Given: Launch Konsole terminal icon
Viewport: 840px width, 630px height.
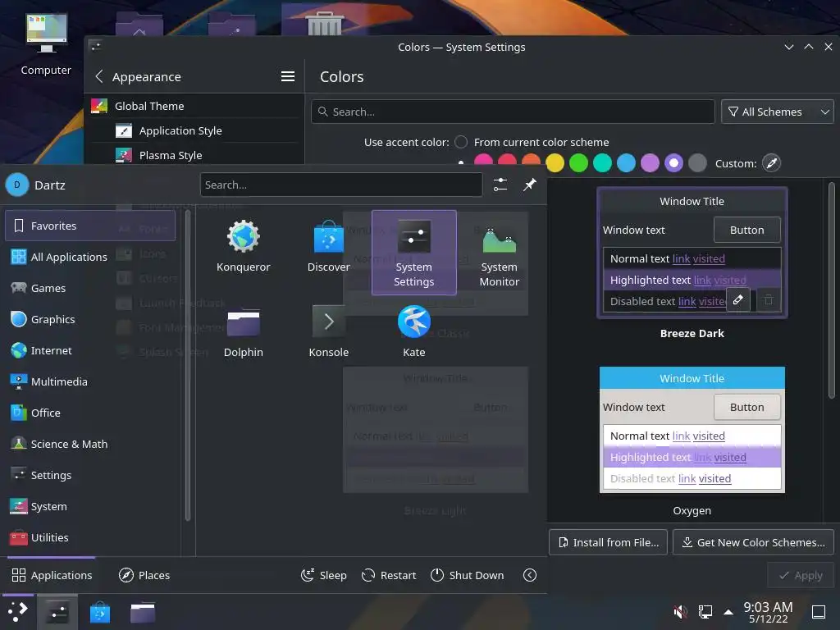Looking at the screenshot, I should point(328,332).
